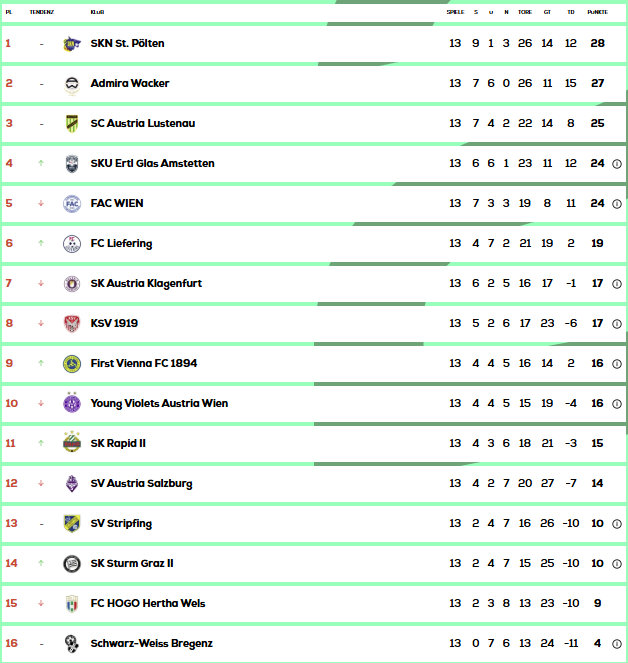Show info for Young Violets Austria Wien
Screen dimensions: 628x663
point(617,403)
